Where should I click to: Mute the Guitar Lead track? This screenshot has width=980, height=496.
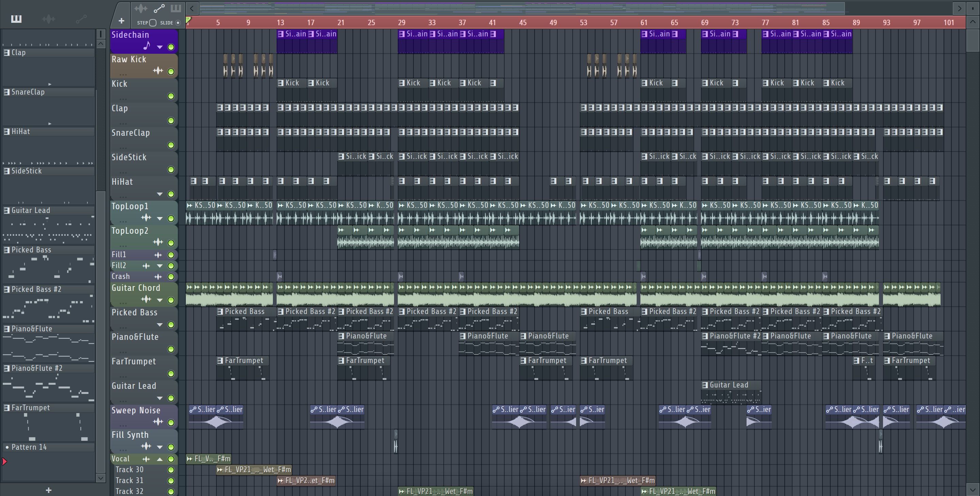pyautogui.click(x=171, y=398)
